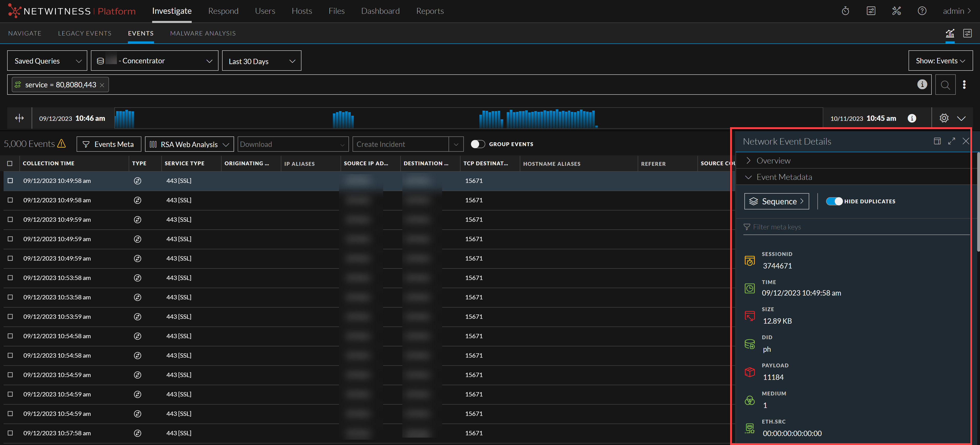Image resolution: width=980 pixels, height=445 pixels.
Task: Toggle the Group Events switch
Action: (478, 144)
